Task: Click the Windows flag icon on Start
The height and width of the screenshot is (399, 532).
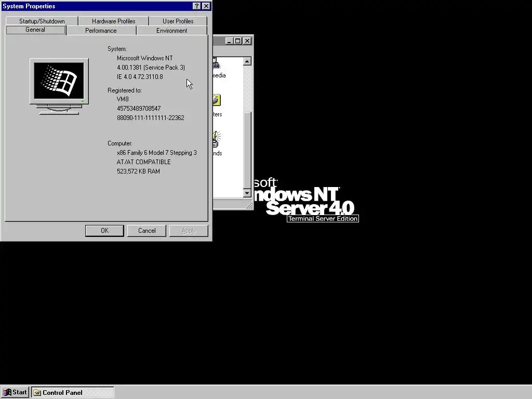Action: pos(7,393)
